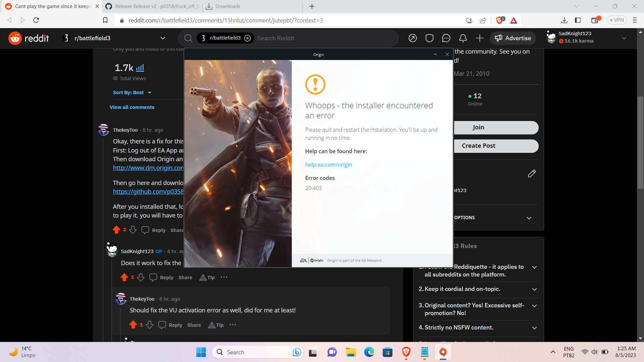This screenshot has height=362, width=644.
Task: Expand rule 'Keep it cordial and on-topic'
Action: point(534,289)
